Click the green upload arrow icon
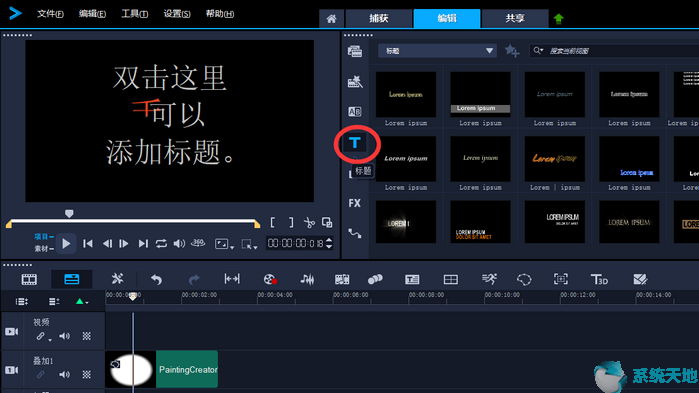Viewport: 699px width, 393px height. tap(559, 19)
